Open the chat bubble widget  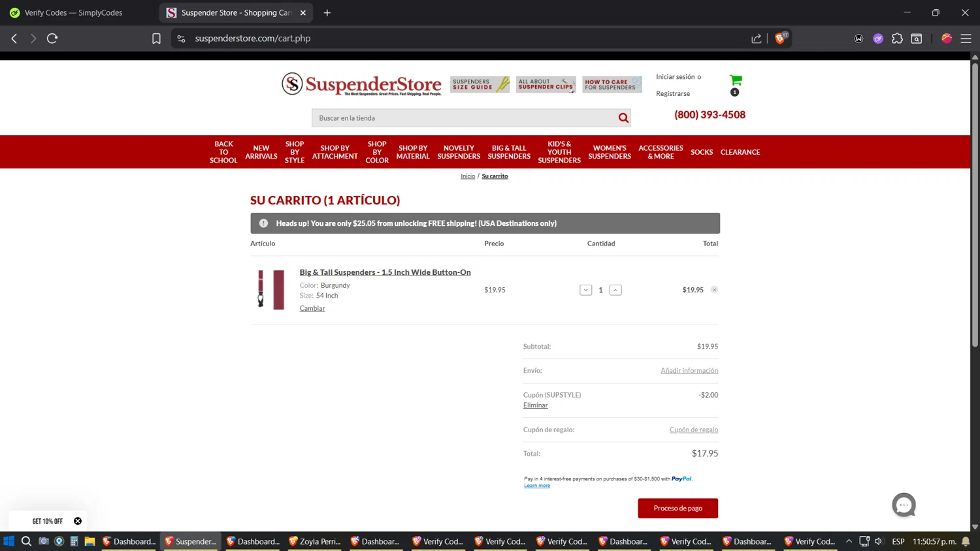click(904, 505)
